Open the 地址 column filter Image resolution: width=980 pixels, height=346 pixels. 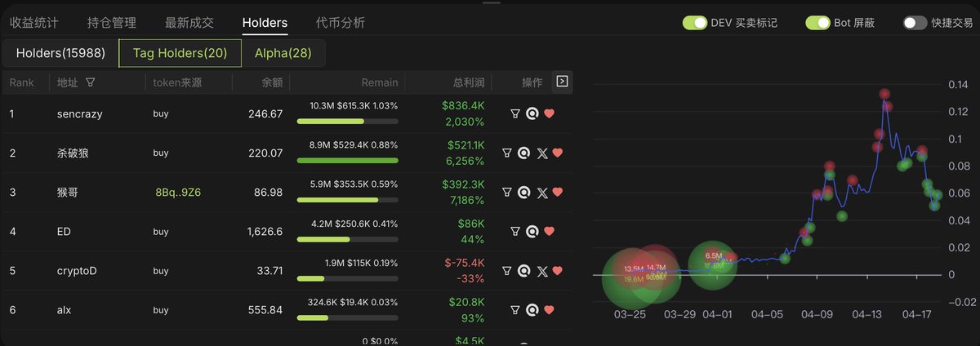coord(90,82)
